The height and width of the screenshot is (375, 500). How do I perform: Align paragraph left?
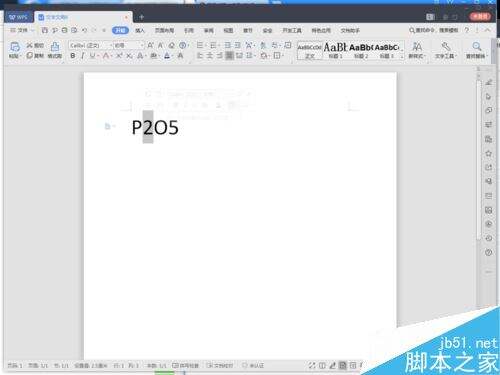tap(200, 56)
